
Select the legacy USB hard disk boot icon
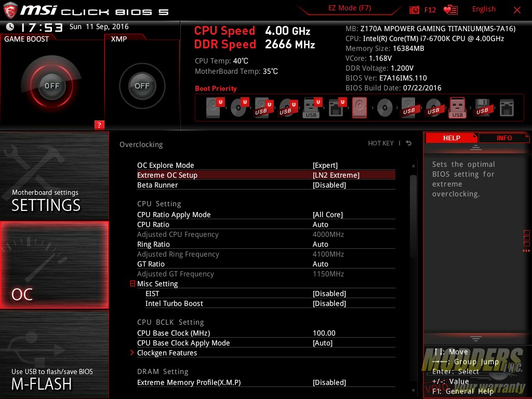409,108
